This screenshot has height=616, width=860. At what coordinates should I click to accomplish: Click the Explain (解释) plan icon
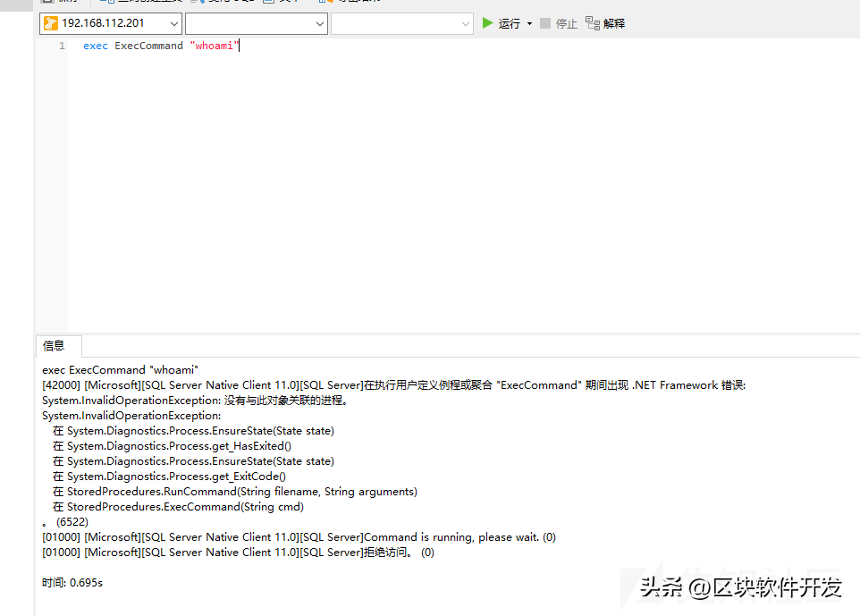[x=592, y=23]
